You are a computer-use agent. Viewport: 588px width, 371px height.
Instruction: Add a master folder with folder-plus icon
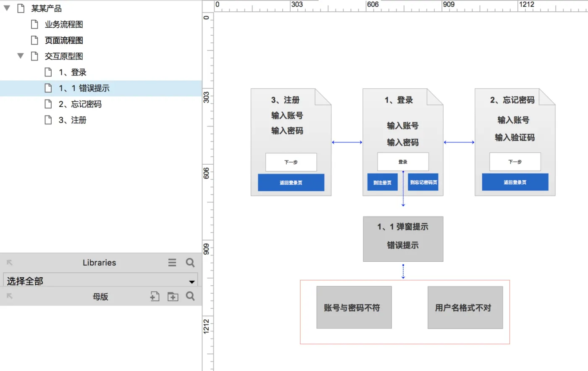pos(173,296)
